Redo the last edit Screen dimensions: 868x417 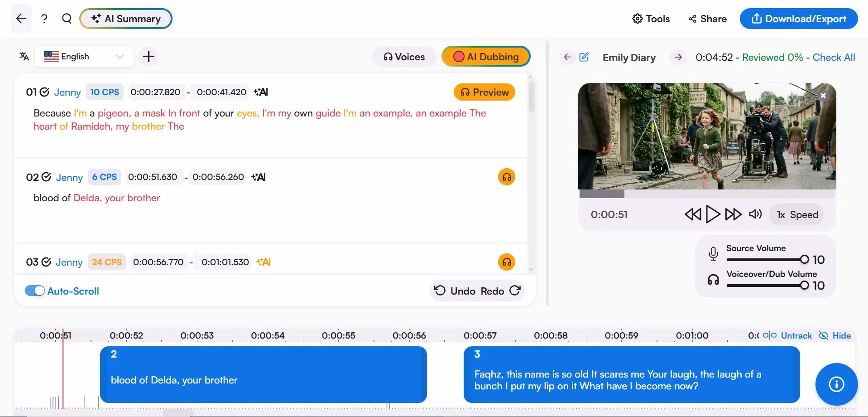click(x=500, y=291)
